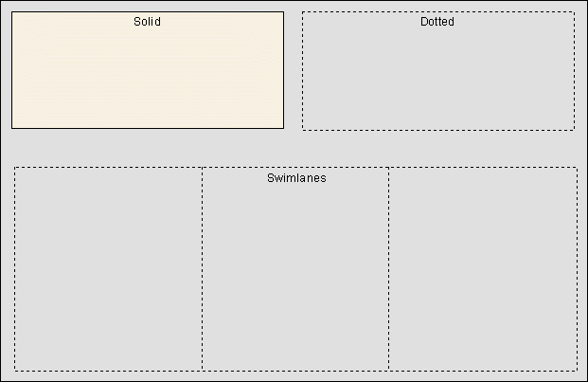Click the Swimlanes container's left outer border

coord(15,269)
